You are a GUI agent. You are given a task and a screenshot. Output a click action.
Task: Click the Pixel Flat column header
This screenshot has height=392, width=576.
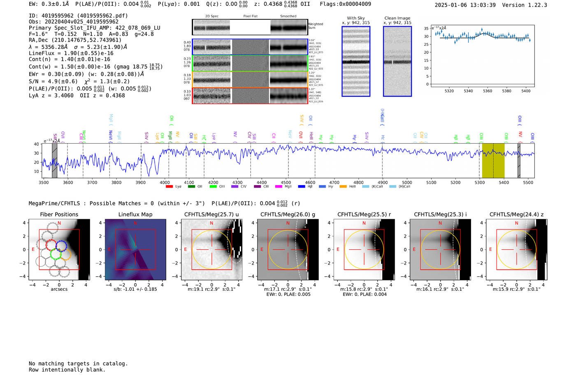pos(250,16)
